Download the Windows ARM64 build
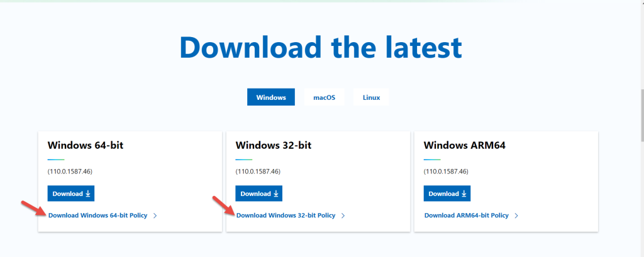 click(x=447, y=194)
